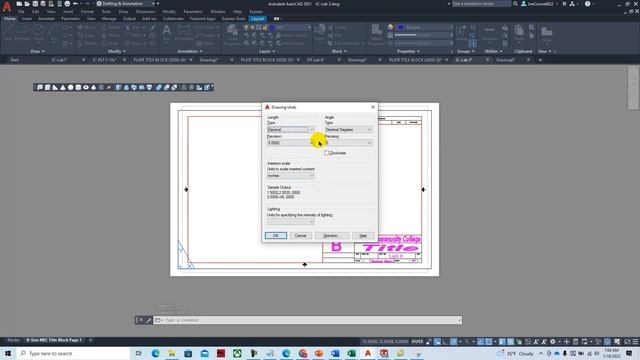Viewport: 640px width, 360px height.
Task: Switch to the Model layout tab
Action: (x=13, y=340)
